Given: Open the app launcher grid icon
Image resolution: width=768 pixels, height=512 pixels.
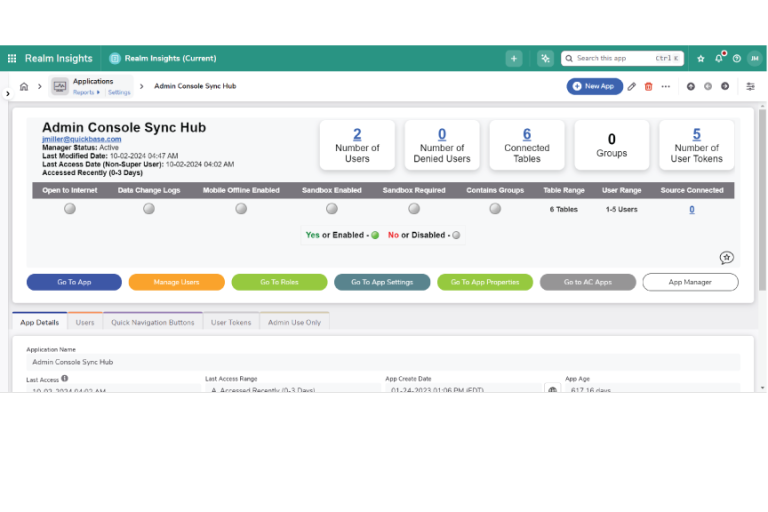Looking at the screenshot, I should coord(12,59).
